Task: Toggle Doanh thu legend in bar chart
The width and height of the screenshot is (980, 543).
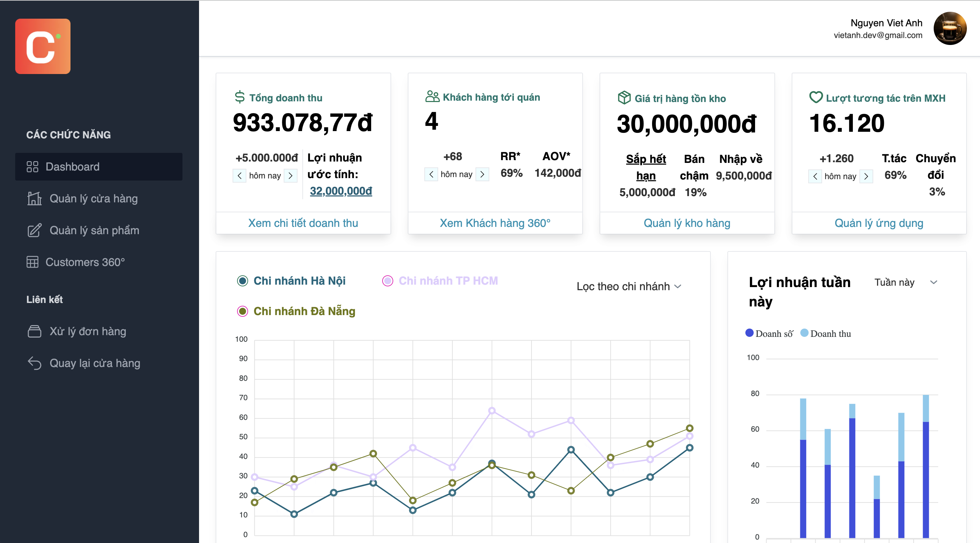Action: coord(826,333)
